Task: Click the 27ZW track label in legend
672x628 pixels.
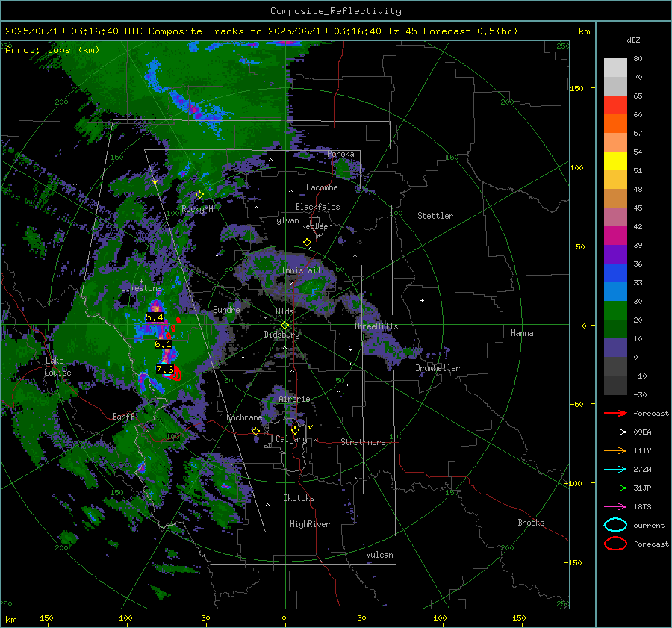Action: click(642, 470)
